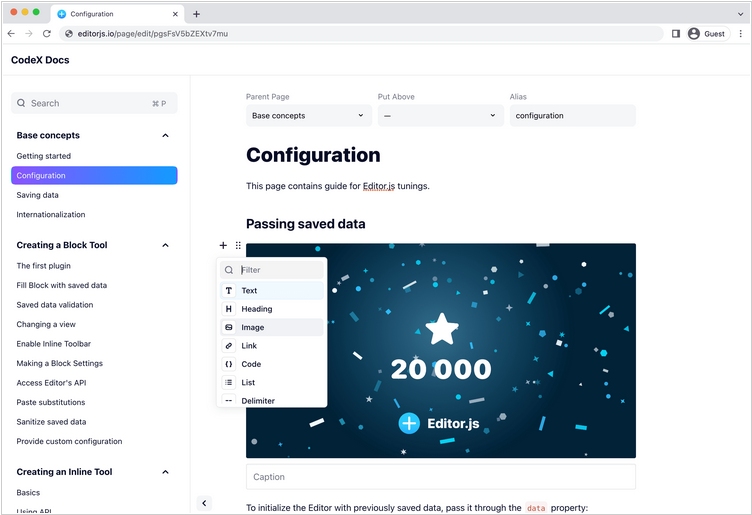Open the Parent Page dropdown
Image resolution: width=752 pixels, height=515 pixels.
point(309,116)
